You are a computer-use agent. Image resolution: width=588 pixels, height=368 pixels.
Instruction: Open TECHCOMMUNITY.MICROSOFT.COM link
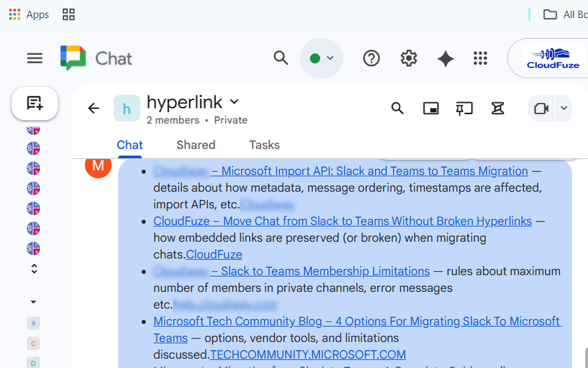click(308, 355)
